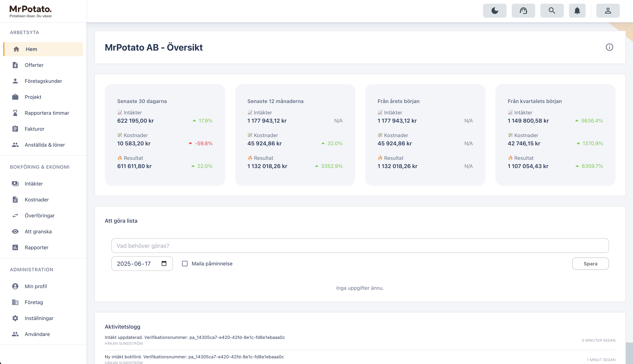Click the info icon beside Översikt title
Viewport: 633px width, 364px height.
pyautogui.click(x=609, y=47)
